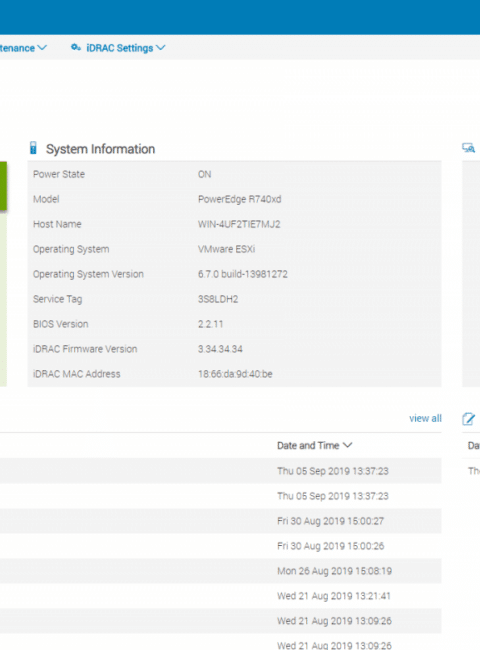Select version 6.7.0 build-13981272
Image resolution: width=480 pixels, height=650 pixels.
[242, 274]
